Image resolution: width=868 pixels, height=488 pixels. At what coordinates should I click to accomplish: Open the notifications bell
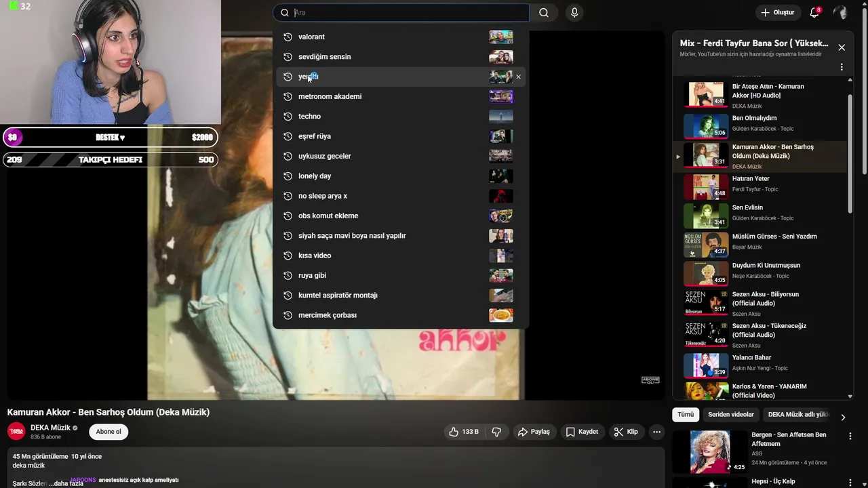[814, 12]
